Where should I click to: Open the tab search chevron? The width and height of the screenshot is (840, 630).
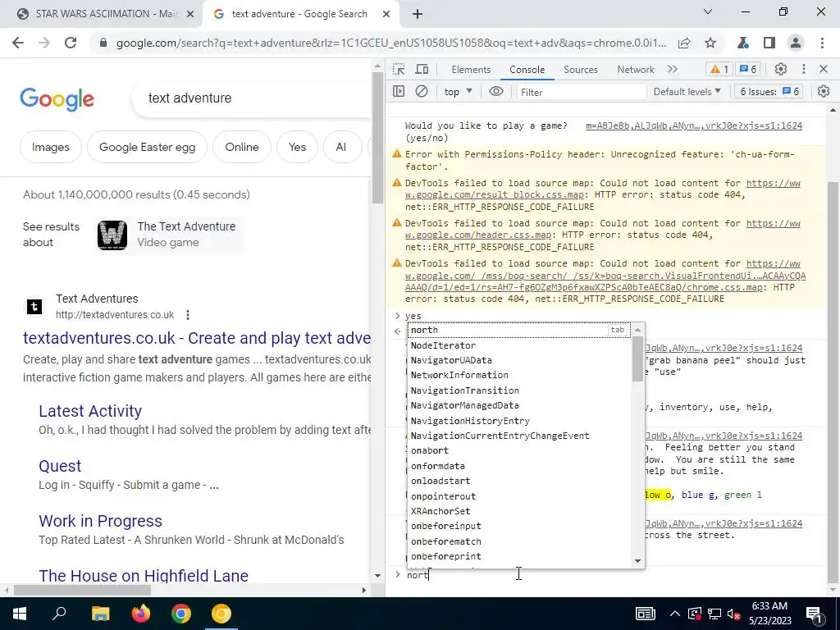click(708, 11)
